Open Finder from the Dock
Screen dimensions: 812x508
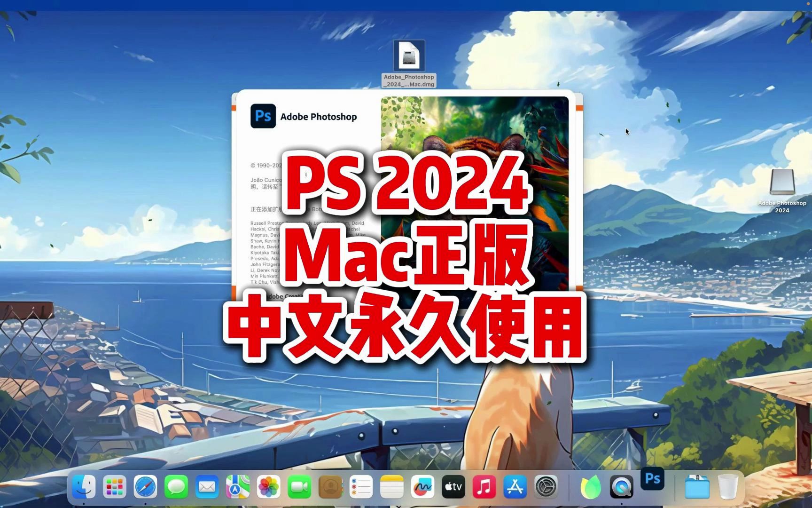coord(84,486)
